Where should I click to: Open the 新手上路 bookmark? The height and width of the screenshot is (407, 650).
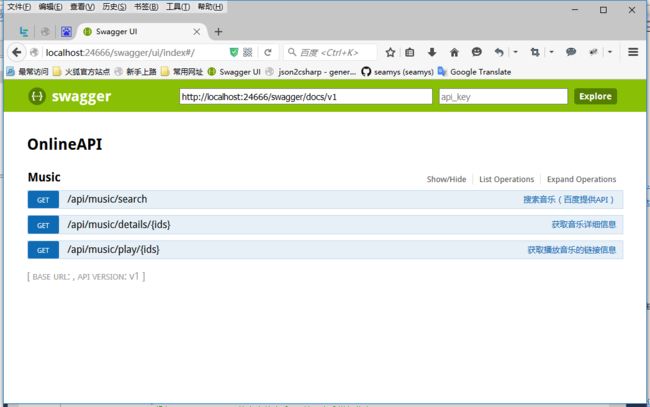pos(136,72)
